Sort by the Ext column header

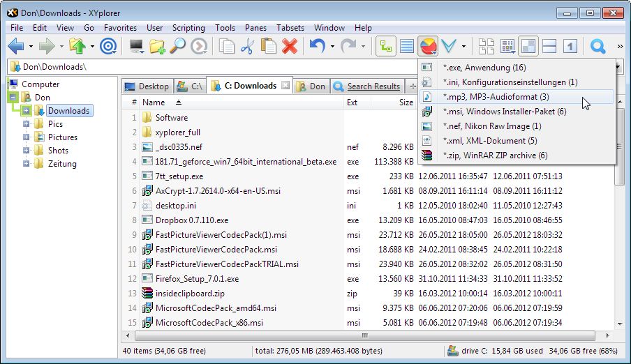coord(357,103)
